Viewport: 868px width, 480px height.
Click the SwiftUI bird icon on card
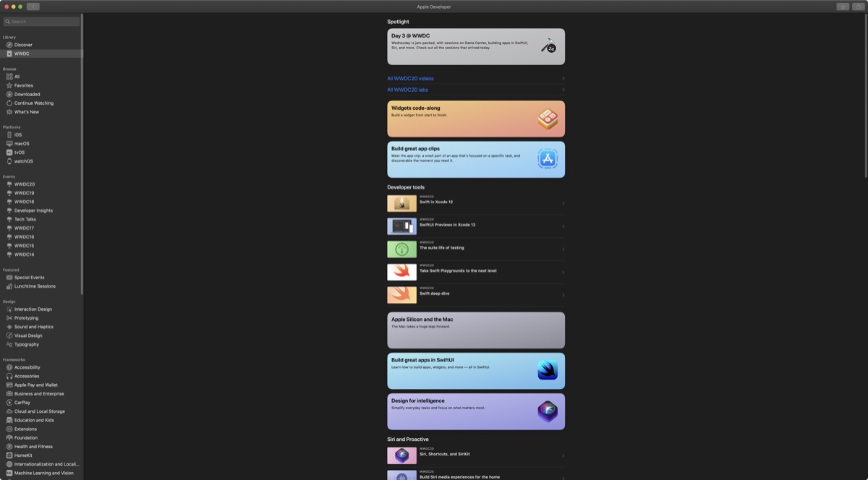coord(548,370)
